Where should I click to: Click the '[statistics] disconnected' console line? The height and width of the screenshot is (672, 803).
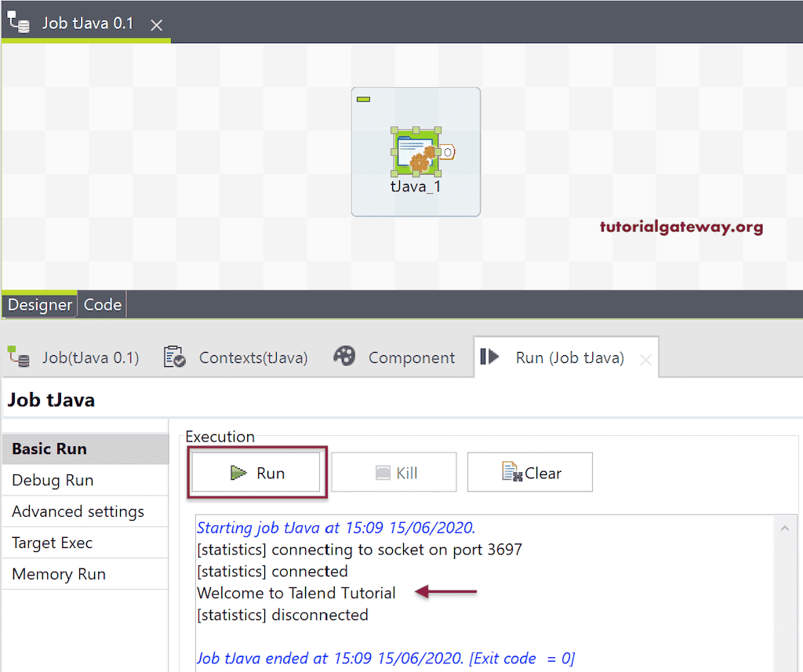pyautogui.click(x=282, y=615)
